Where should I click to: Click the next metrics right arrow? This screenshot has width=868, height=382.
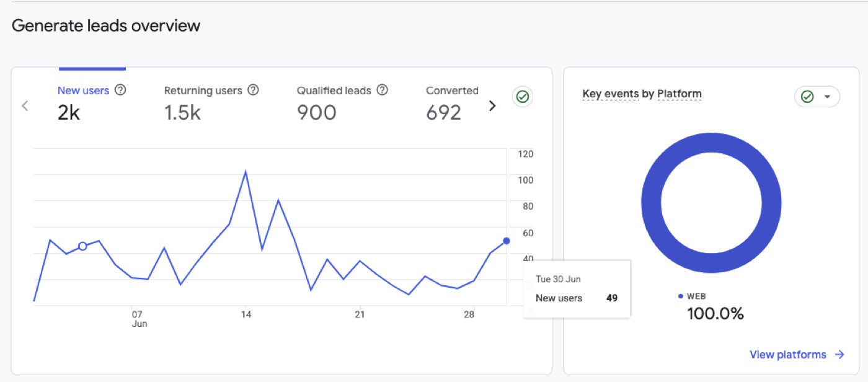[x=492, y=105]
